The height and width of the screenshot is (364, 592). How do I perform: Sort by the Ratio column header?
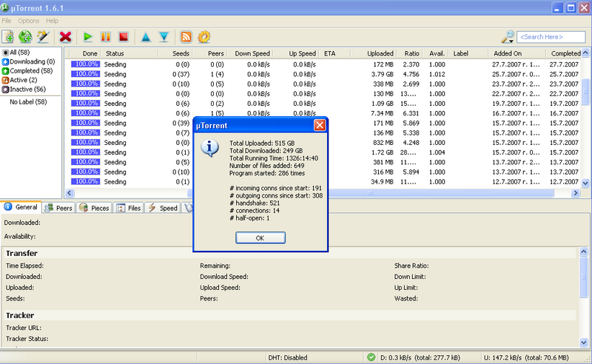(x=410, y=53)
